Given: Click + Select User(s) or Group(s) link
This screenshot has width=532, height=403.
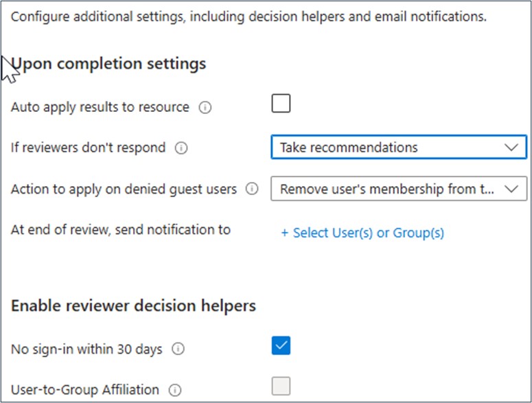Looking at the screenshot, I should tap(362, 233).
